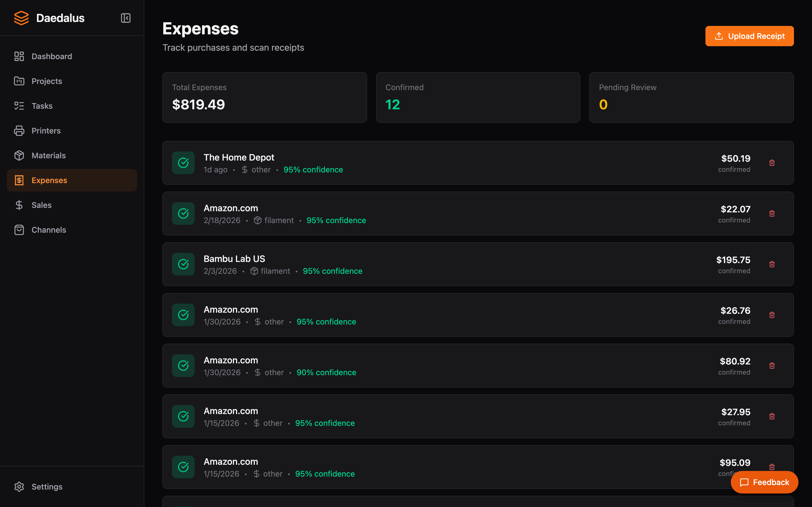
Task: Delete the $50.19 Home Depot expense
Action: tap(772, 163)
